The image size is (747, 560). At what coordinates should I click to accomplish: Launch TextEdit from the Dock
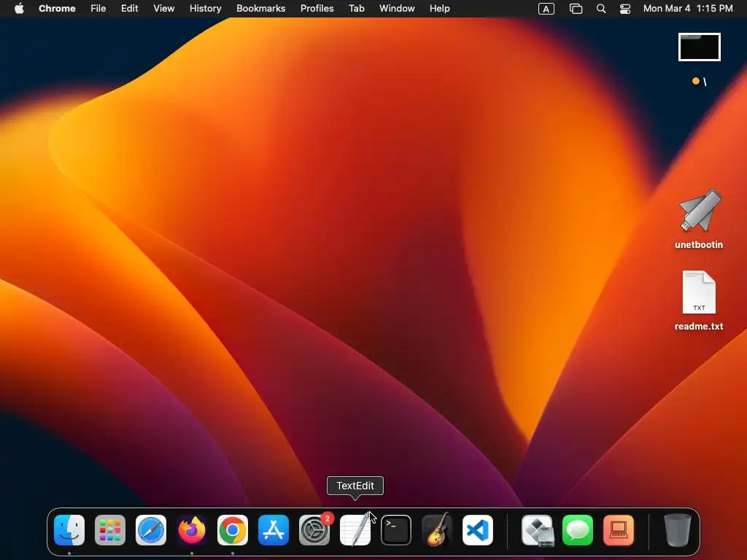click(355, 530)
